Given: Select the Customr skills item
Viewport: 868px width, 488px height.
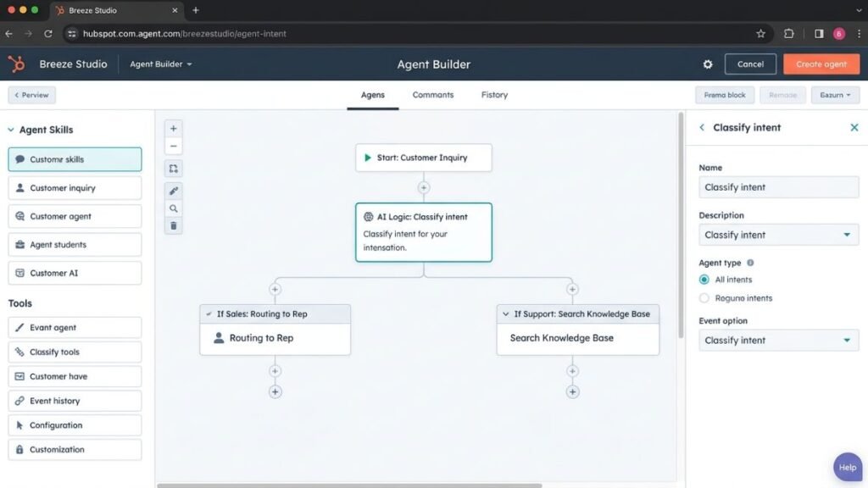Looking at the screenshot, I should (75, 159).
